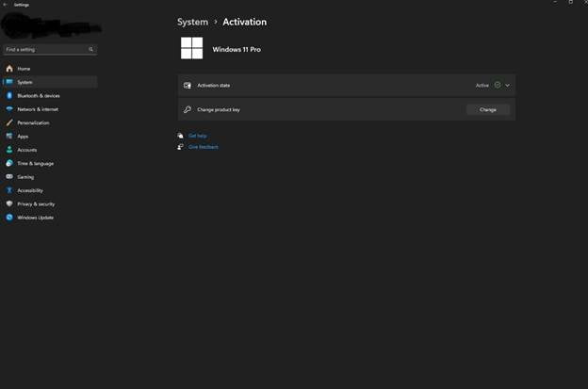Click the Apps icon in sidebar
Viewport: 588px width, 389px height.
click(9, 136)
